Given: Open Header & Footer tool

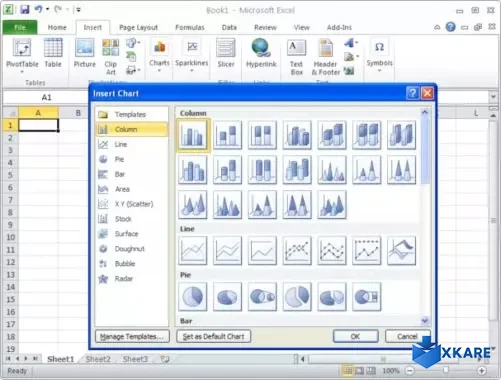Looking at the screenshot, I should tap(326, 57).
